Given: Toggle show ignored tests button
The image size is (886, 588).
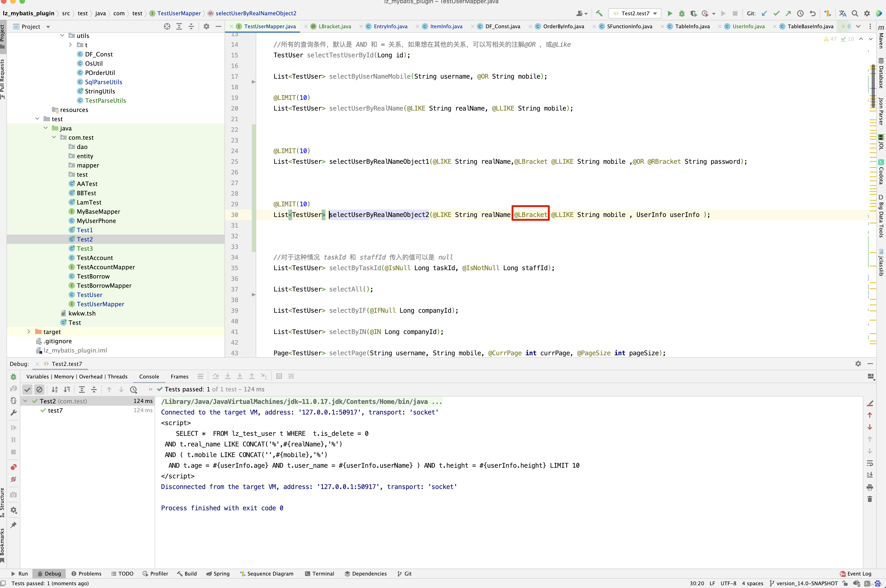Looking at the screenshot, I should [x=39, y=390].
